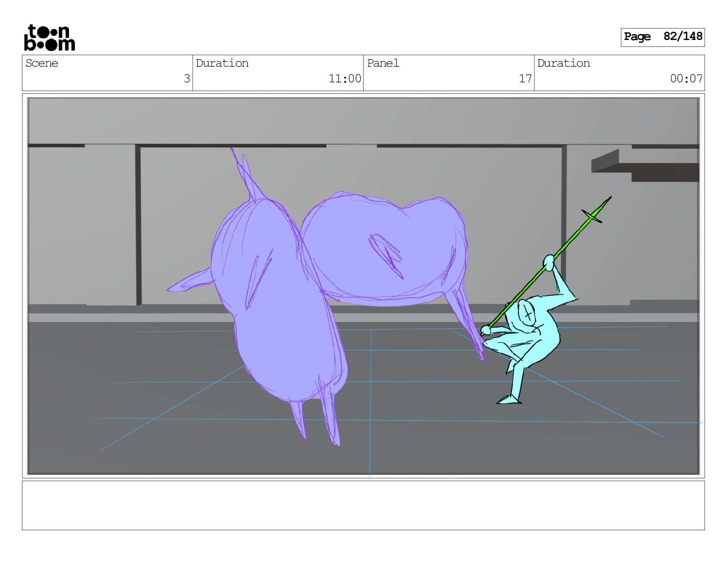Viewport: 728px width, 563px height.
Task: Click the storyboard panel thumbnail image
Action: (363, 286)
